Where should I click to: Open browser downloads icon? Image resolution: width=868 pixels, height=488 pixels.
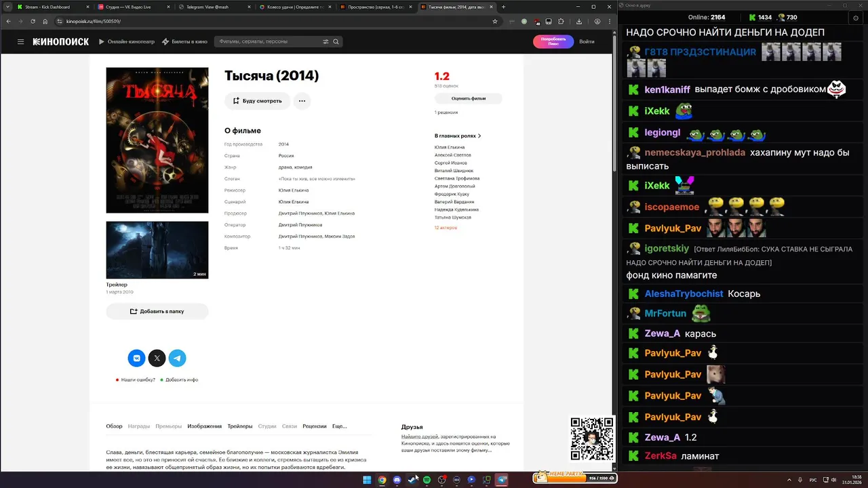click(x=579, y=21)
